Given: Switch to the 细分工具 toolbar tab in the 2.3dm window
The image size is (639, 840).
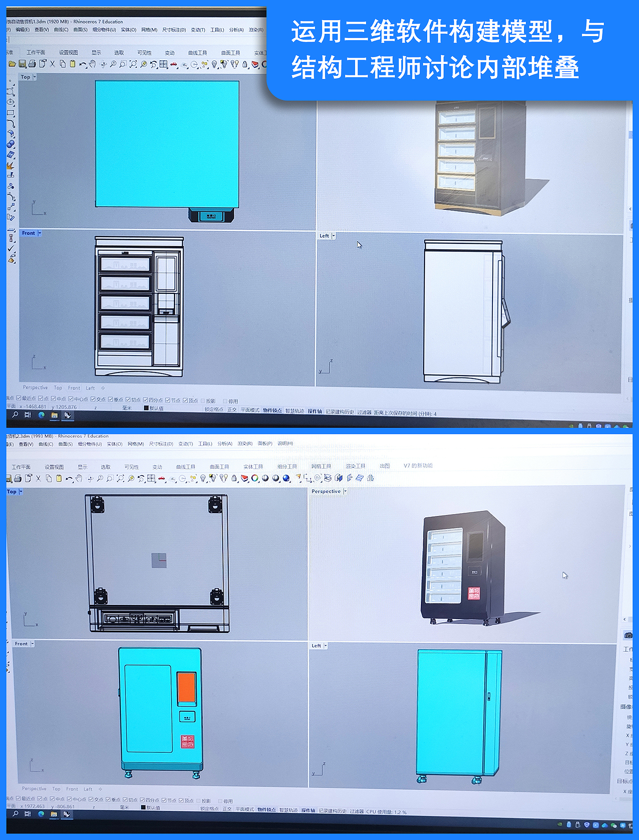Looking at the screenshot, I should 287,466.
